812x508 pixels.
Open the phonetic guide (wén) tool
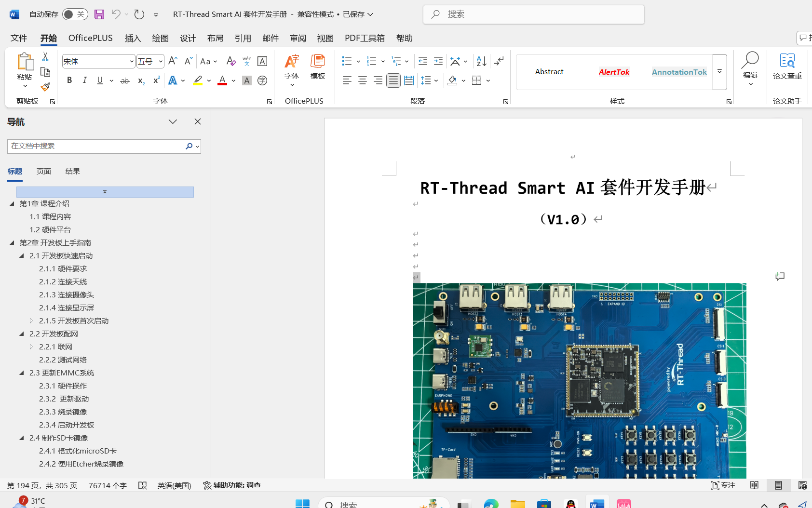[x=247, y=61]
